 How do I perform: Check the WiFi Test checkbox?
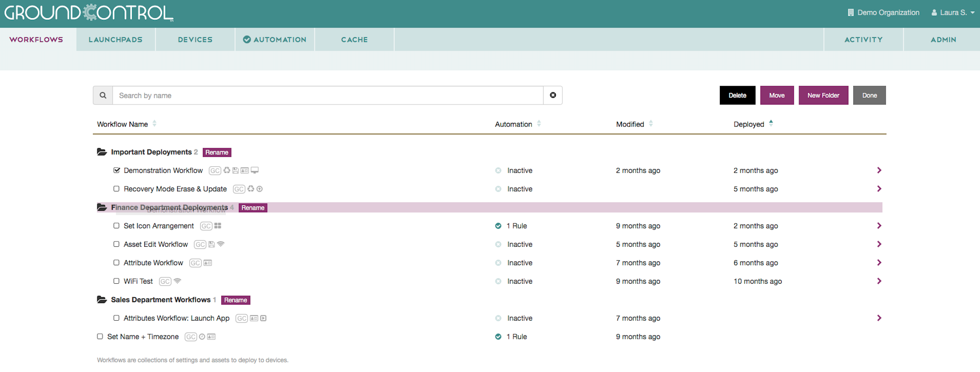(116, 281)
